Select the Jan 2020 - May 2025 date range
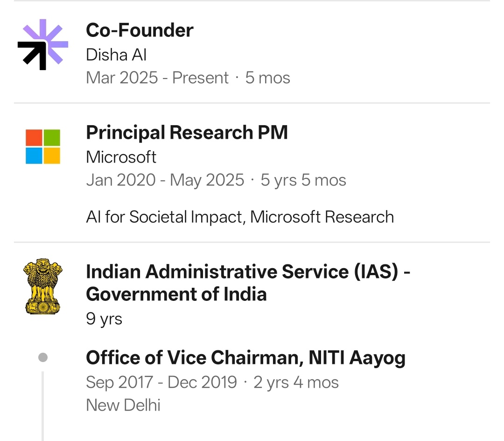 pyautogui.click(x=165, y=180)
